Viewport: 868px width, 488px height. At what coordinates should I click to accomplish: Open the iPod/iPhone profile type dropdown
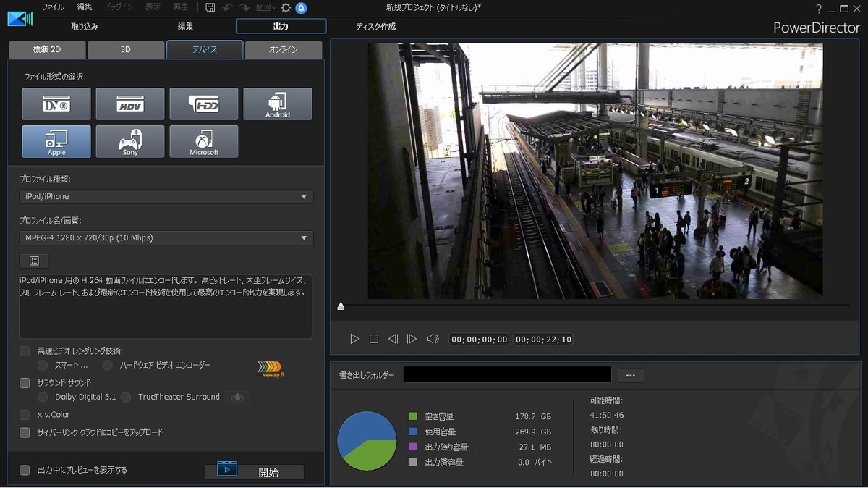click(x=166, y=196)
